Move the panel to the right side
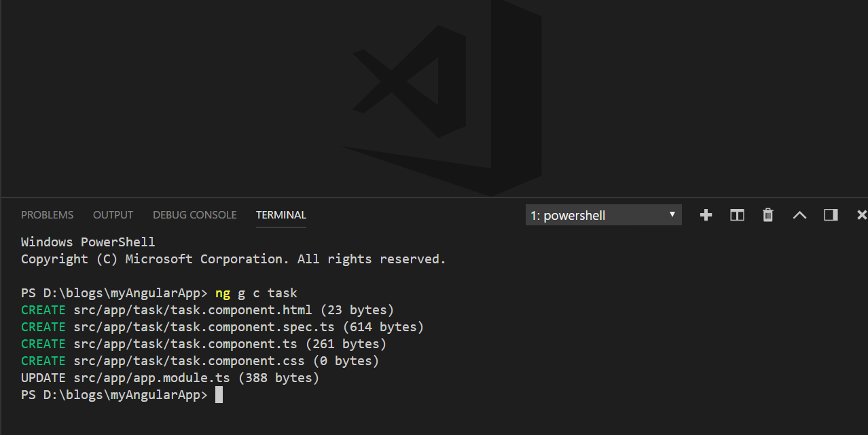868x435 pixels. [831, 215]
